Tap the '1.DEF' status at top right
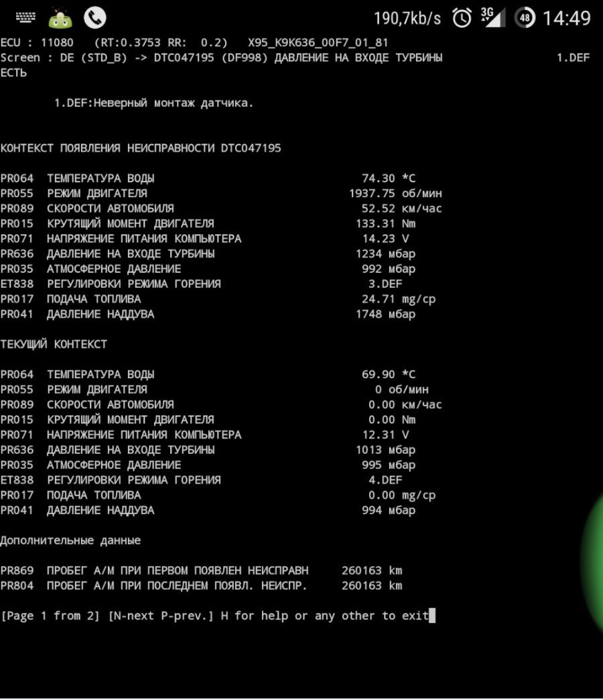 573,58
